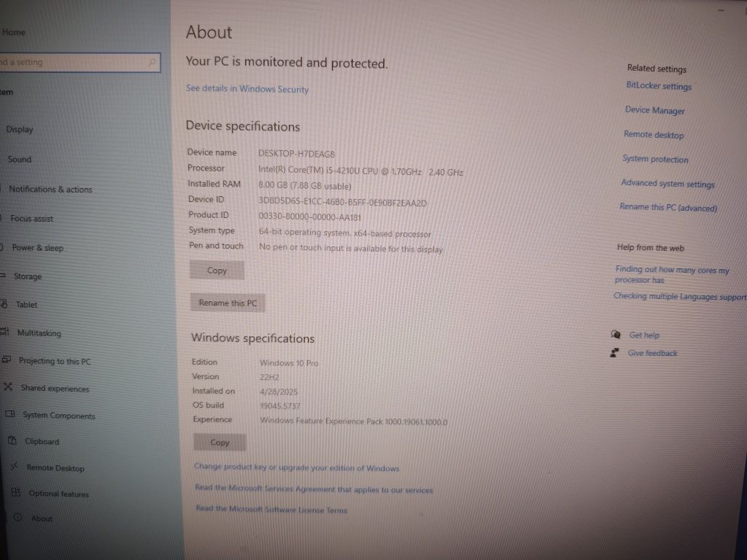Open Change product key or upgrade edition link

296,467
